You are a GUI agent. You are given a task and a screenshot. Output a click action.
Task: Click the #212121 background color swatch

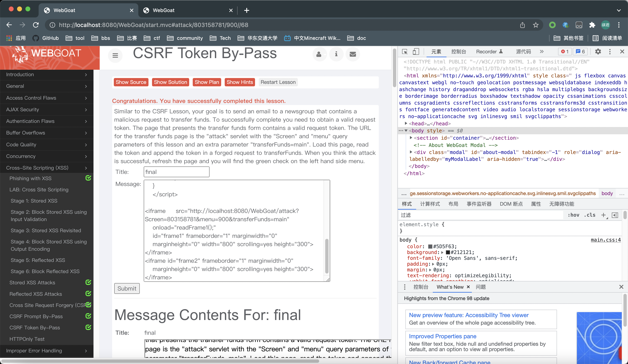[x=448, y=253]
